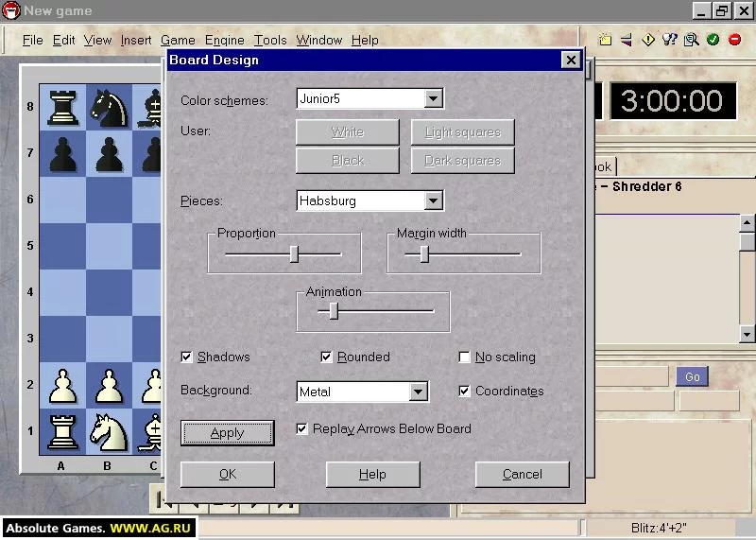Uncheck the Rounded option
This screenshot has height=540, width=756.
point(326,357)
